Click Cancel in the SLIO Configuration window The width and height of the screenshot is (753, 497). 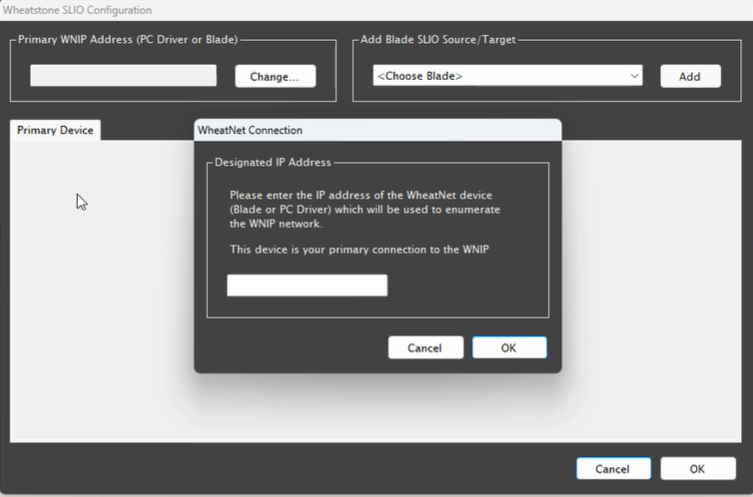[x=613, y=469]
